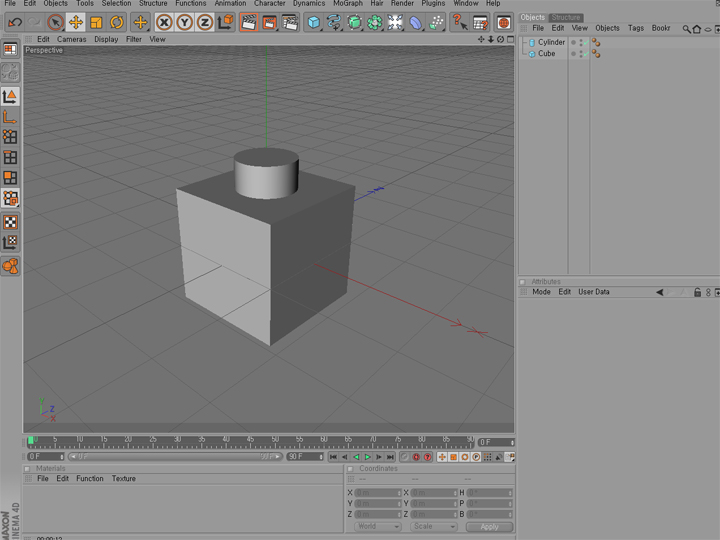Toggle X axis lock
The image size is (720, 540).
pyautogui.click(x=164, y=22)
